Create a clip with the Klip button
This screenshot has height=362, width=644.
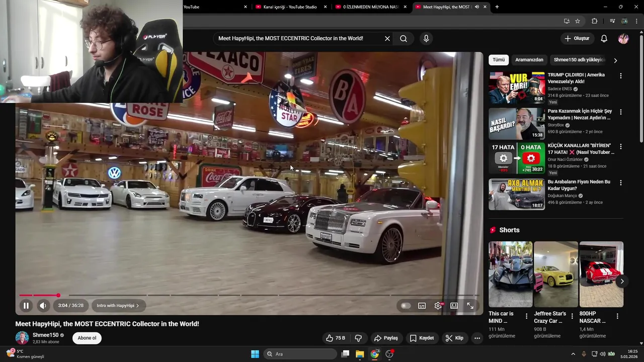[x=454, y=338]
